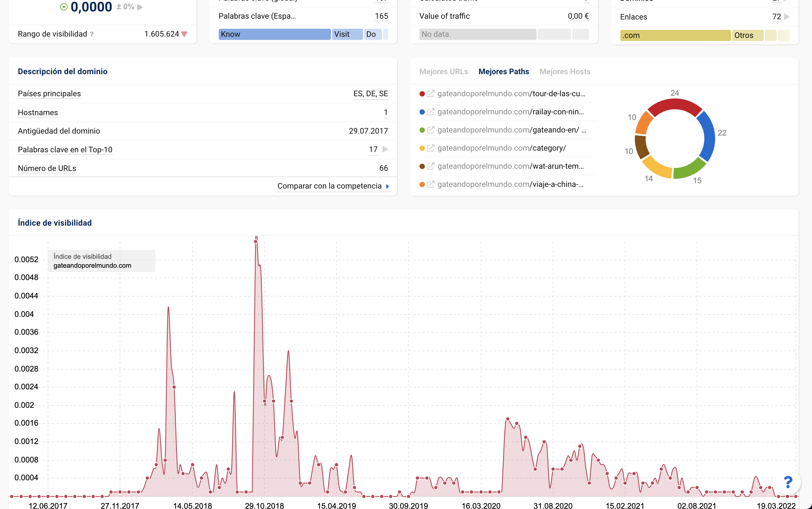The width and height of the screenshot is (812, 509).
Task: Open external link icon for gateando-en path
Action: click(431, 130)
